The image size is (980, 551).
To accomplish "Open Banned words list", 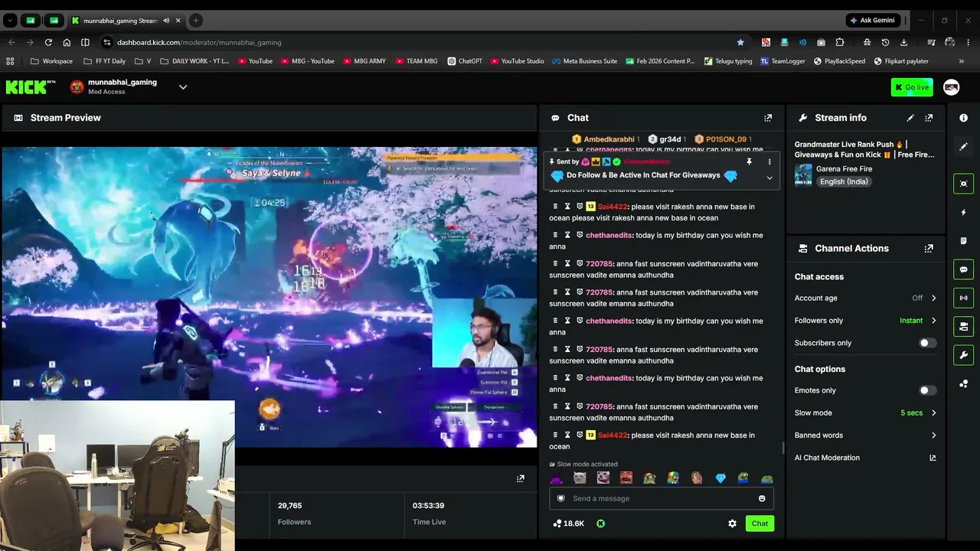I will pyautogui.click(x=865, y=435).
